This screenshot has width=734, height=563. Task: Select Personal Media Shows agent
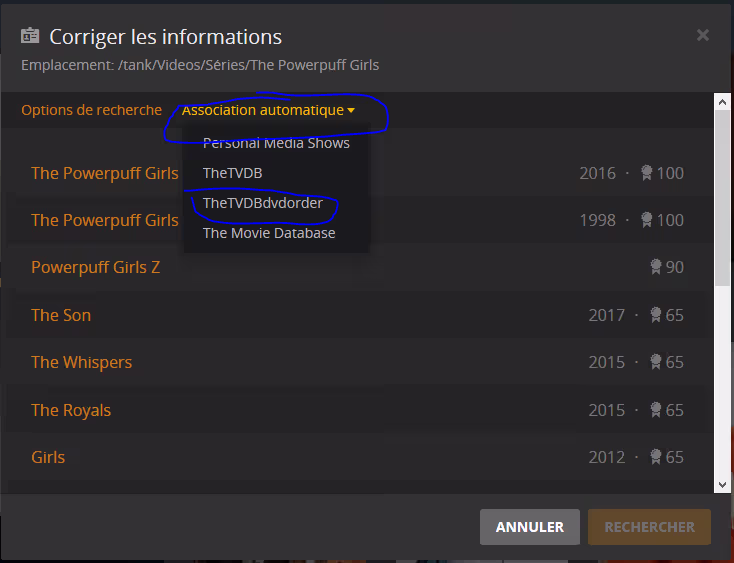point(276,143)
